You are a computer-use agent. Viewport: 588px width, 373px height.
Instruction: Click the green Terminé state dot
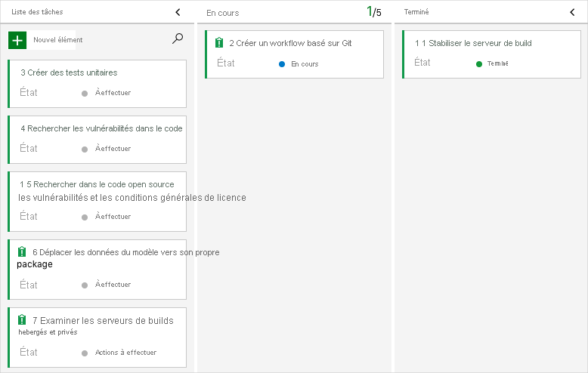click(x=479, y=64)
